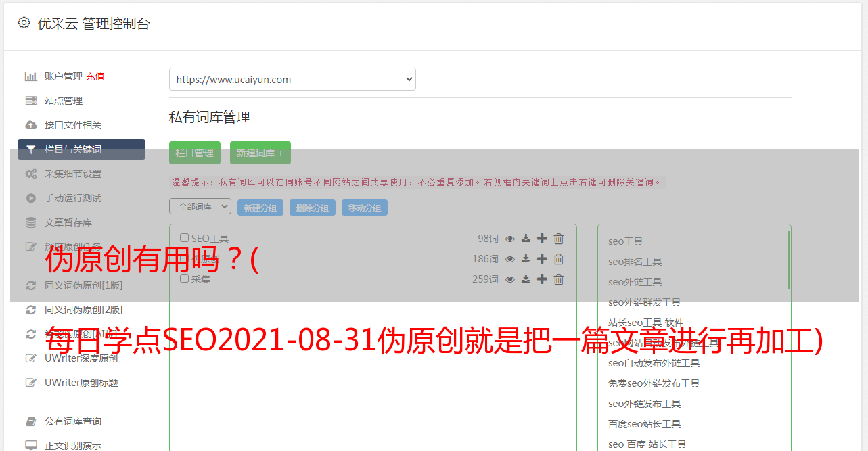Open the site URL dropdown
This screenshot has height=451, width=868.
[x=292, y=79]
